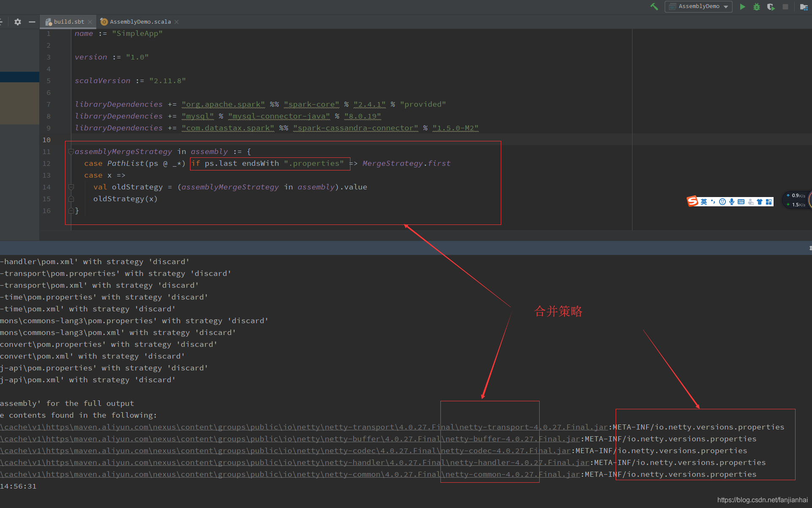Click the network speed monitor widget
Screen dimensions: 812x508
click(x=797, y=200)
